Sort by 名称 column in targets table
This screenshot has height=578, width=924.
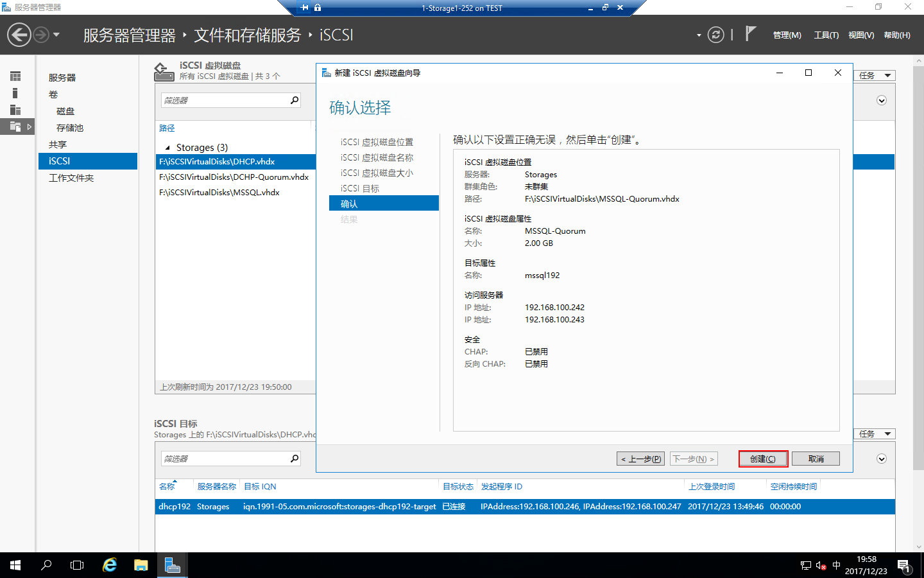(x=167, y=487)
